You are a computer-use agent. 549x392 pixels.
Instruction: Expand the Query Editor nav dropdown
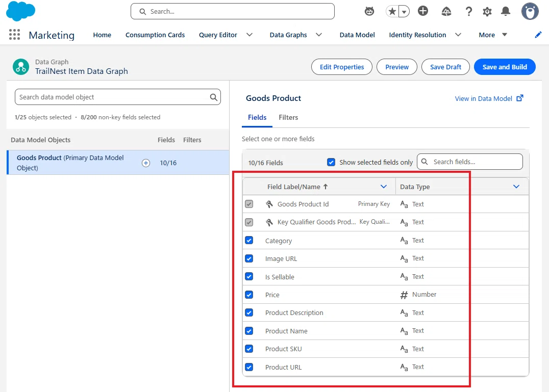(x=249, y=35)
